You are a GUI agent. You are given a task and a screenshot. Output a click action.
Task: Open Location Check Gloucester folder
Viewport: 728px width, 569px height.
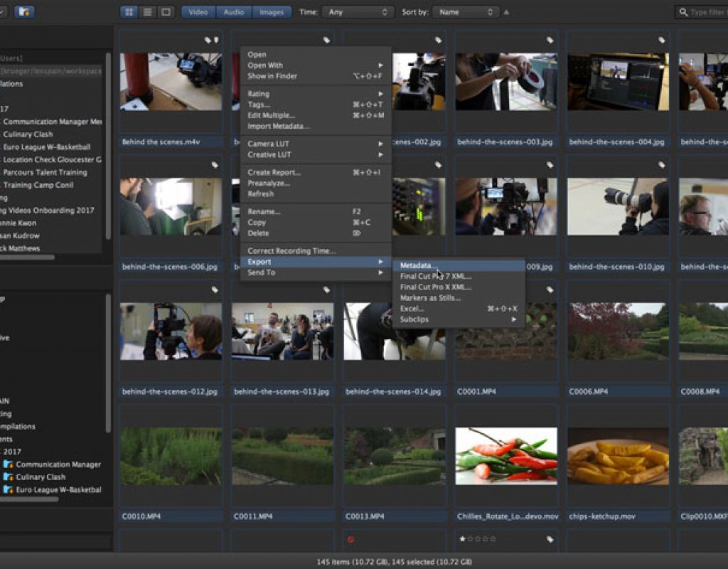(x=52, y=159)
